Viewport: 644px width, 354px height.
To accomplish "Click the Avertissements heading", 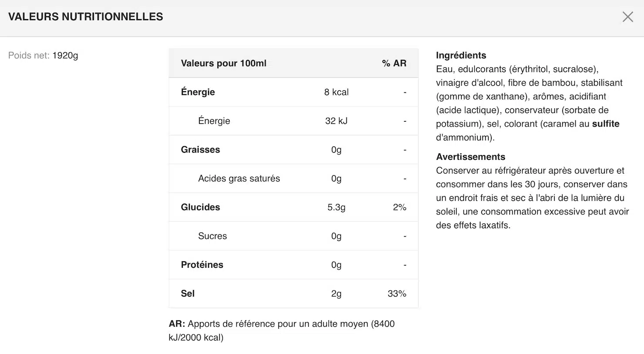I will 470,157.
